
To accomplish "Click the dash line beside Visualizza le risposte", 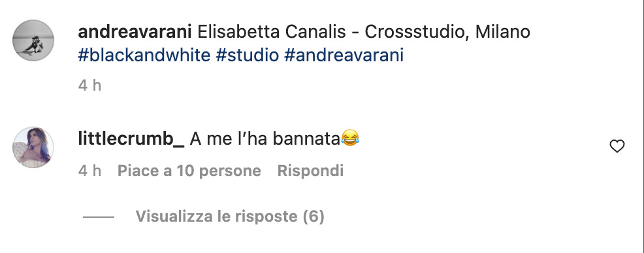I will (x=99, y=216).
